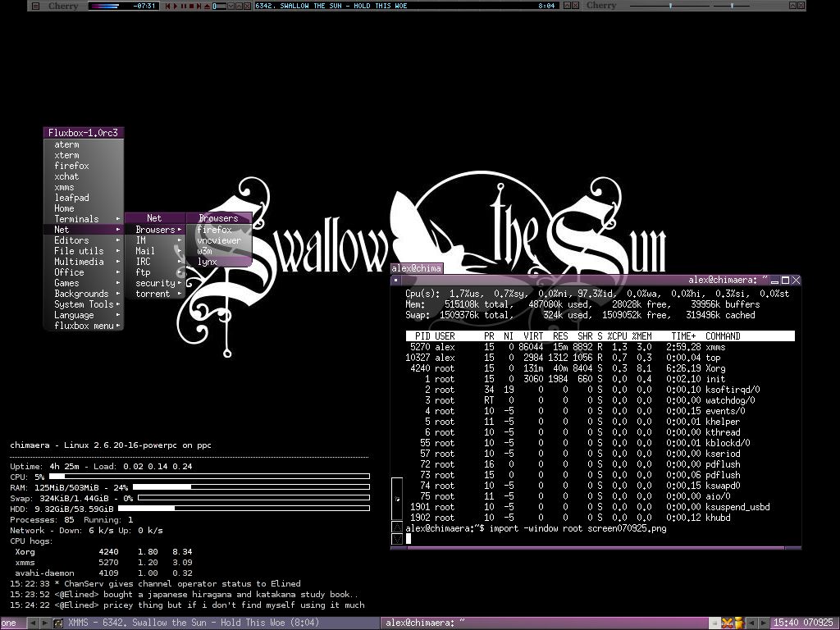Click XMMS previous track button

click(x=167, y=6)
